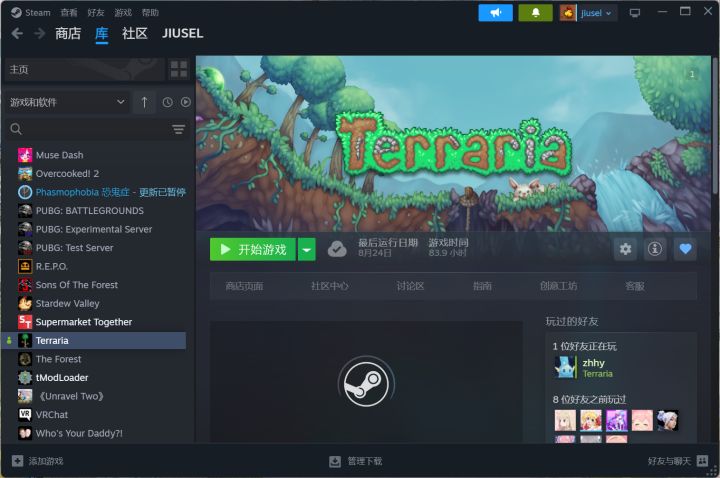720x478 pixels.
Task: Switch to Big Picture mode monitor icon
Action: tap(635, 13)
